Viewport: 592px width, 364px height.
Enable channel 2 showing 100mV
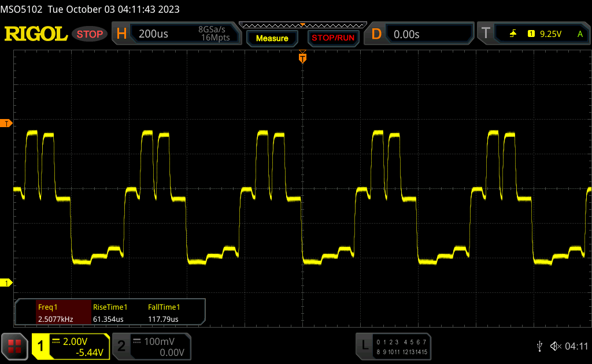[x=150, y=346]
